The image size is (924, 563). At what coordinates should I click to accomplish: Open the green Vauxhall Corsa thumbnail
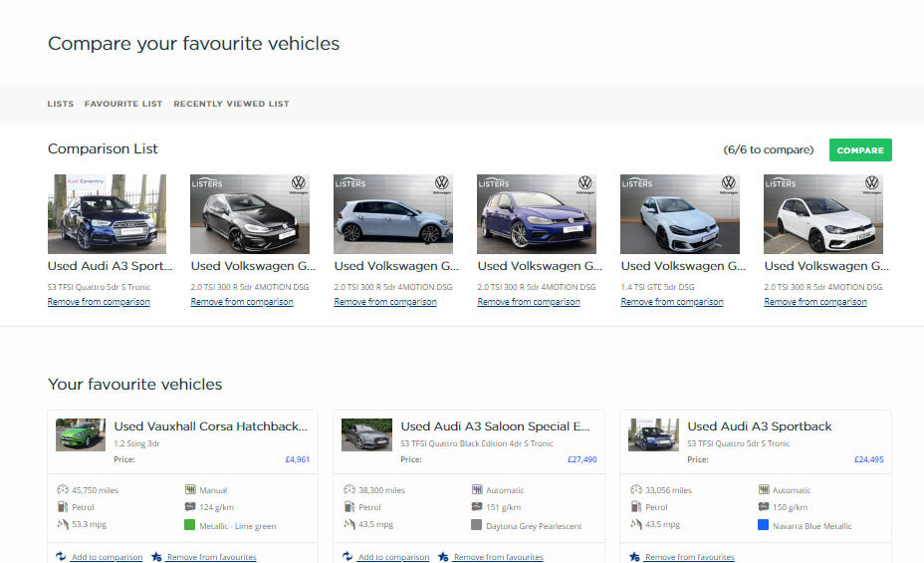pos(81,434)
